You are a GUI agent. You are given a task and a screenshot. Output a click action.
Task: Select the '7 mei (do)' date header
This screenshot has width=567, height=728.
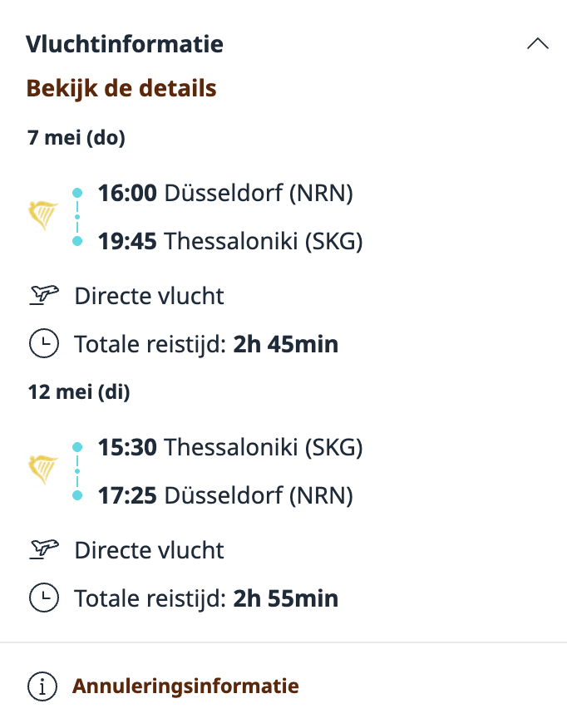pyautogui.click(x=76, y=139)
